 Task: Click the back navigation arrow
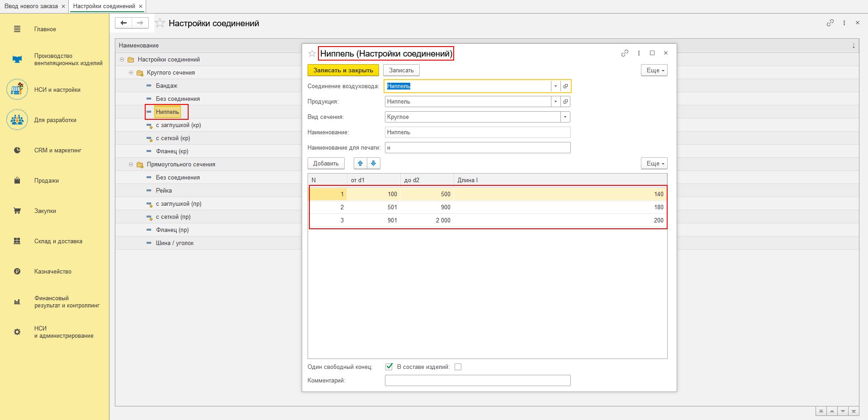(123, 23)
